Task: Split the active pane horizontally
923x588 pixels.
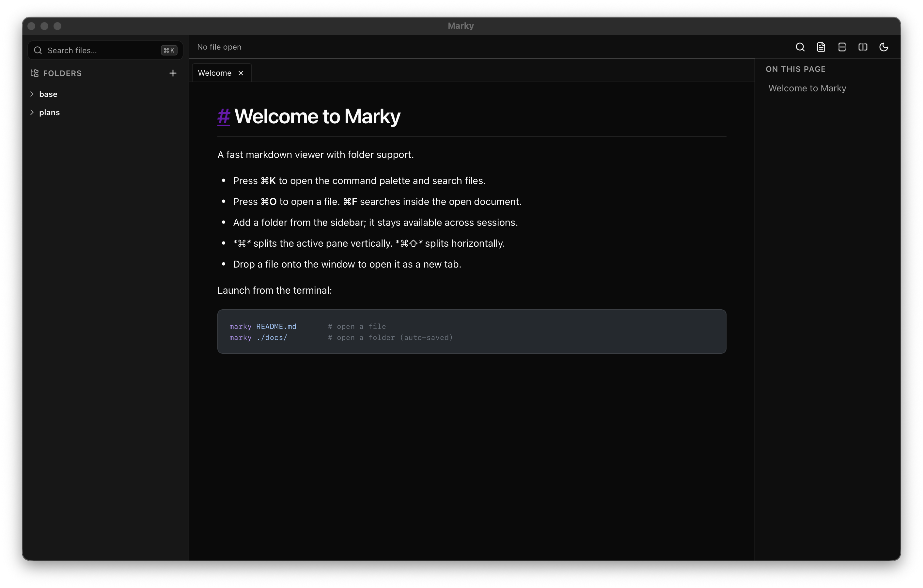Action: point(842,47)
